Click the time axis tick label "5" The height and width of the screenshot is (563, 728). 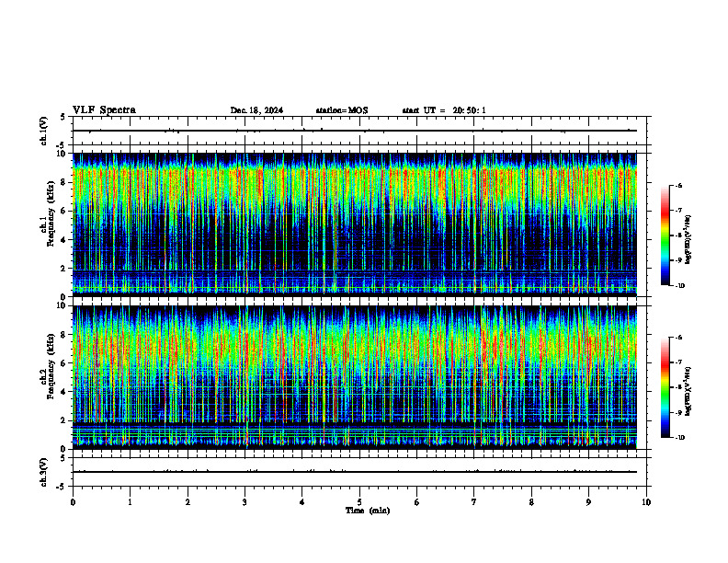[x=359, y=502]
